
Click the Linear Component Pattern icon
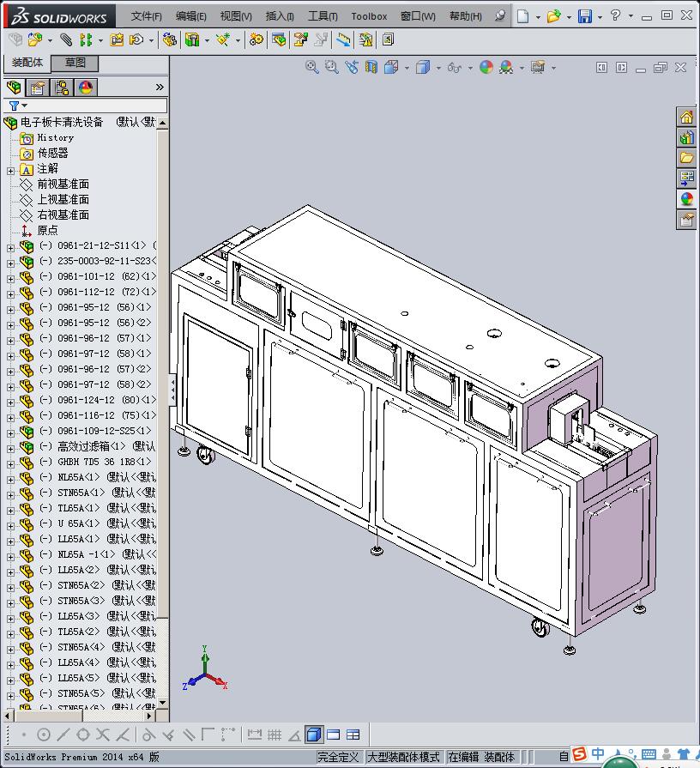point(86,39)
